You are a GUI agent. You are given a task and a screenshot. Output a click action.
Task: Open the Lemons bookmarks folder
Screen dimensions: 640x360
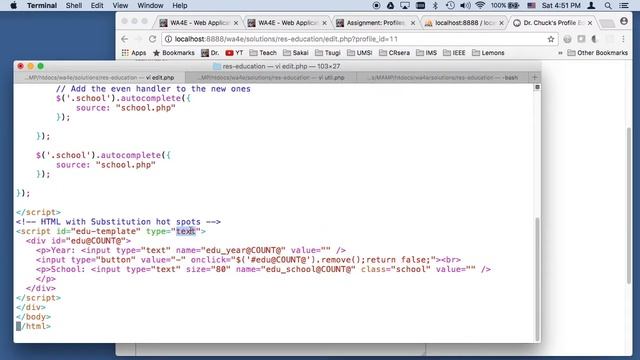(488, 53)
